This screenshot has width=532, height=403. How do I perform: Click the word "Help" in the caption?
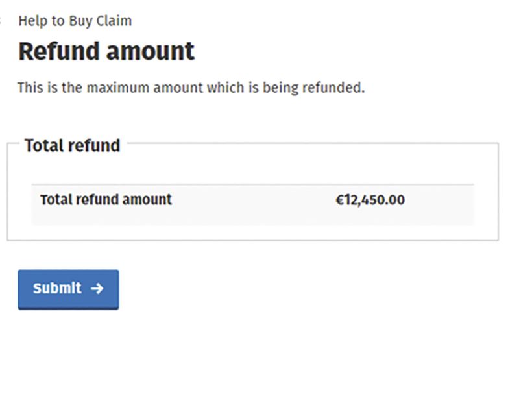pyautogui.click(x=32, y=21)
